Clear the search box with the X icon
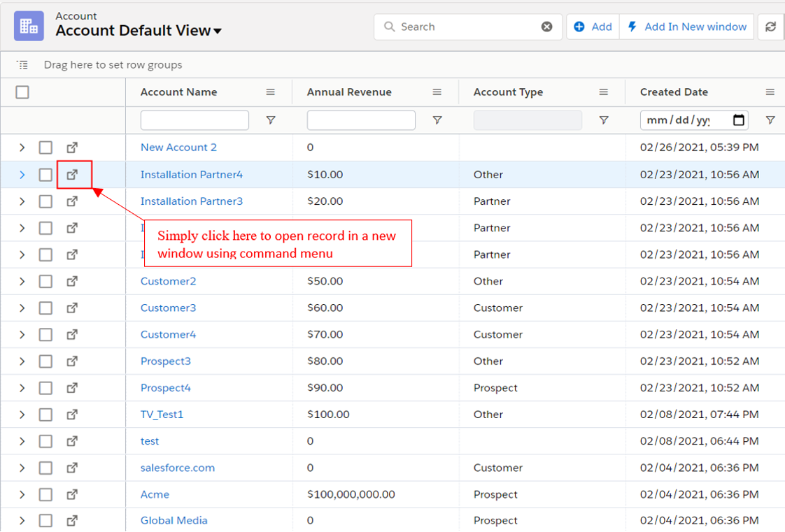The image size is (785, 532). [x=546, y=27]
